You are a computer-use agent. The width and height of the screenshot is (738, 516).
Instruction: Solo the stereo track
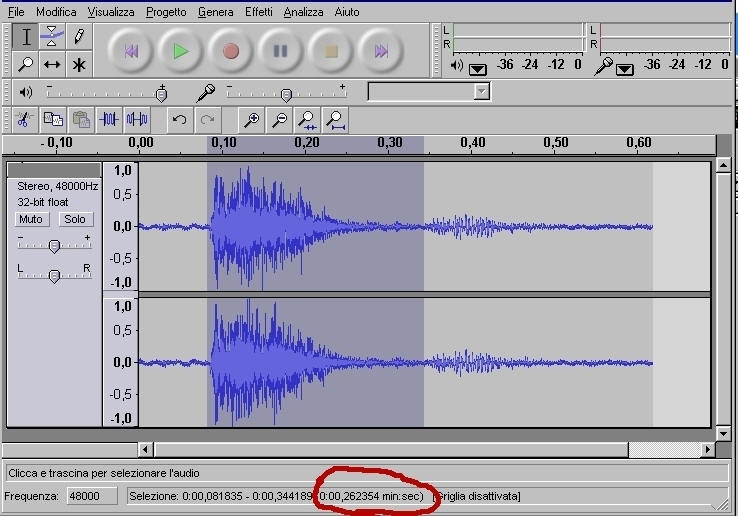coord(75,219)
